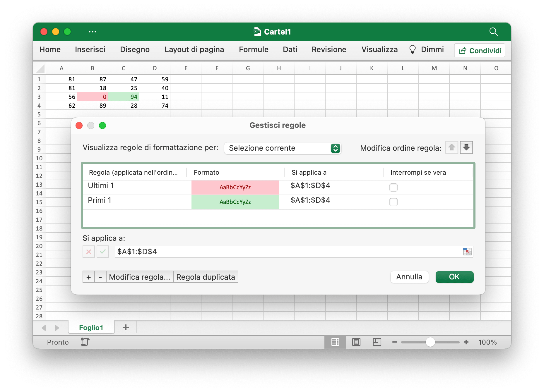Select normal grid view icon

(x=335, y=342)
